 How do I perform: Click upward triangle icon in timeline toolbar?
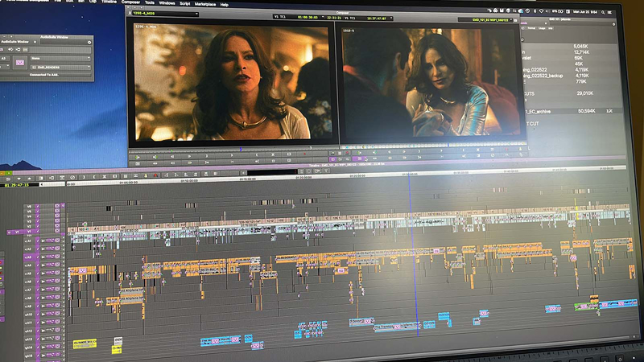pos(30,179)
